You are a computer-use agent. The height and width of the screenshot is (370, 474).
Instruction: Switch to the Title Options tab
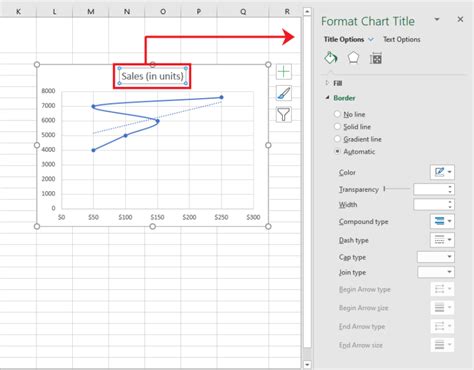pos(344,39)
